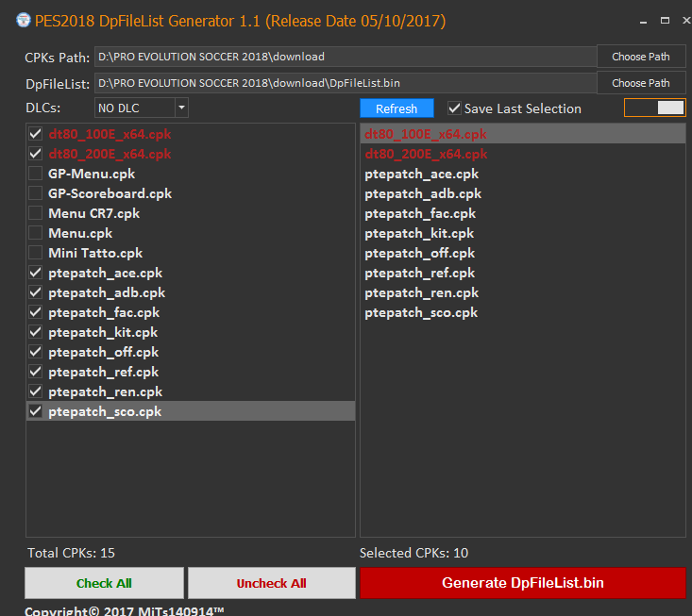
Task: Enable the Menu CR7.cpk checkbox
Action: click(x=35, y=213)
